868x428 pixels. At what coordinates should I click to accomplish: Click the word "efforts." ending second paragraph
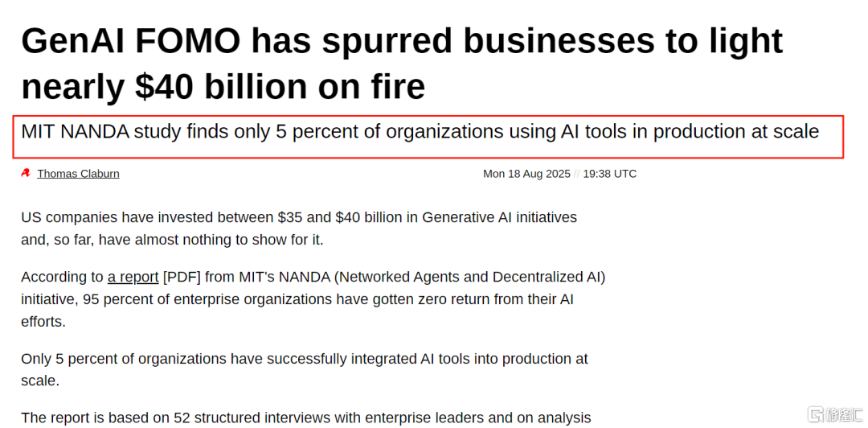pyautogui.click(x=43, y=322)
